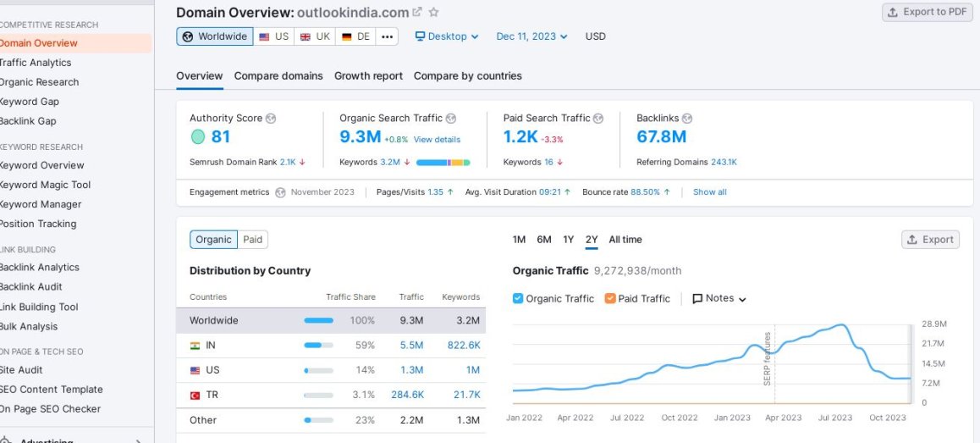Click India flag in country table
This screenshot has height=443, width=980.
pyautogui.click(x=195, y=346)
